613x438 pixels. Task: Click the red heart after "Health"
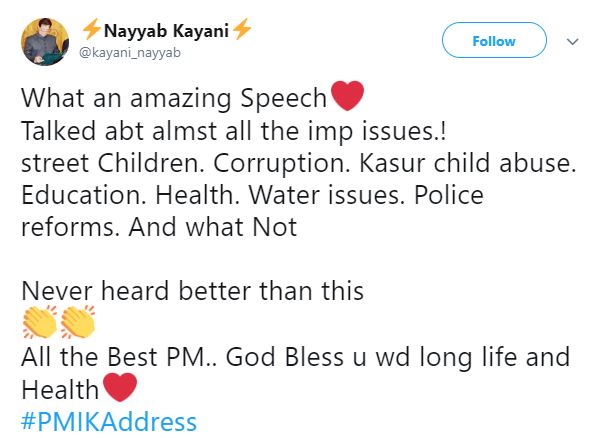117,388
